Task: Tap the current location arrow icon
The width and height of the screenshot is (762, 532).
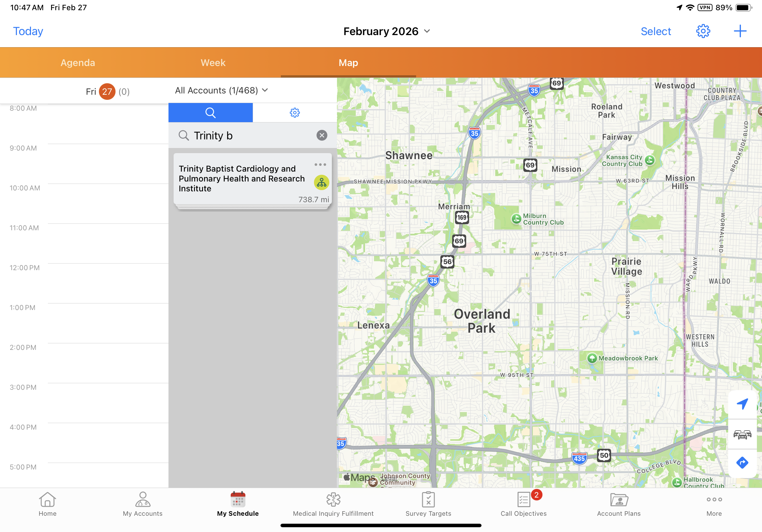Action: 742,404
